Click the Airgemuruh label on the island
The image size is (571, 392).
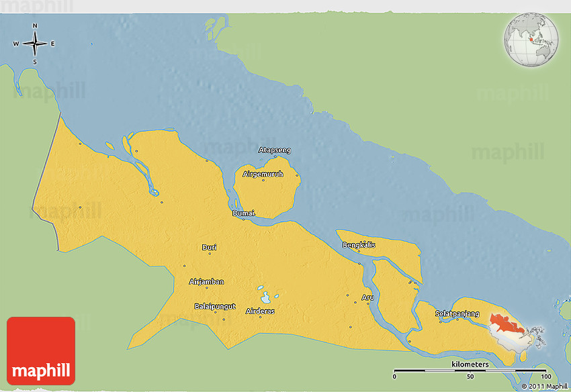(x=263, y=174)
